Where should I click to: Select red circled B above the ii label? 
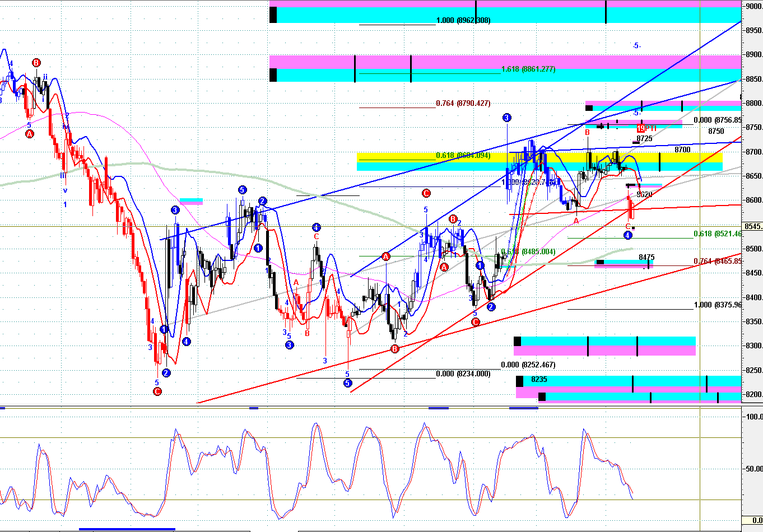point(36,63)
